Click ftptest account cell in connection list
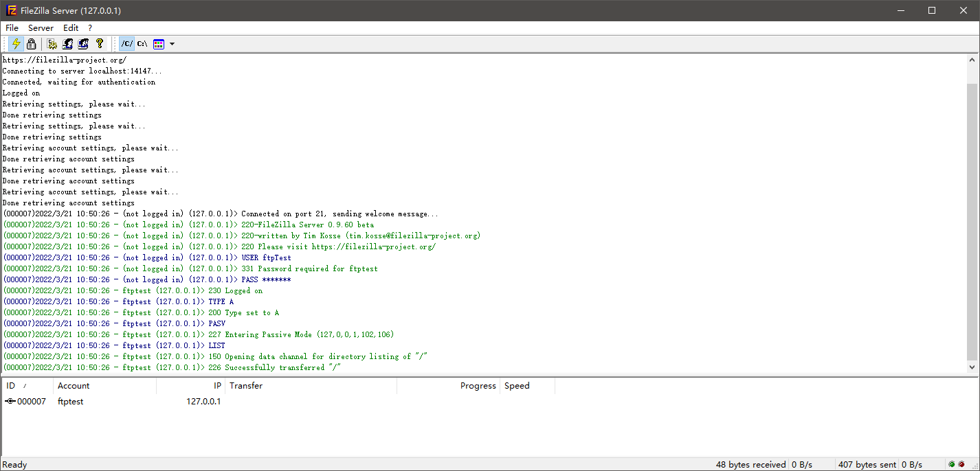This screenshot has width=980, height=471. [70, 402]
